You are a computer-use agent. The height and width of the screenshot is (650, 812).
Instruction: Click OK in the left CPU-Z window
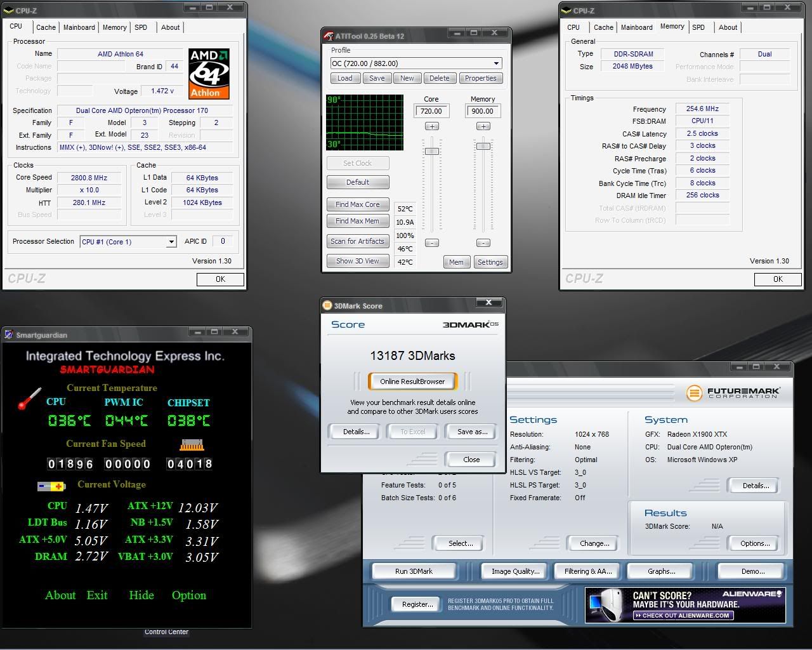coord(220,279)
